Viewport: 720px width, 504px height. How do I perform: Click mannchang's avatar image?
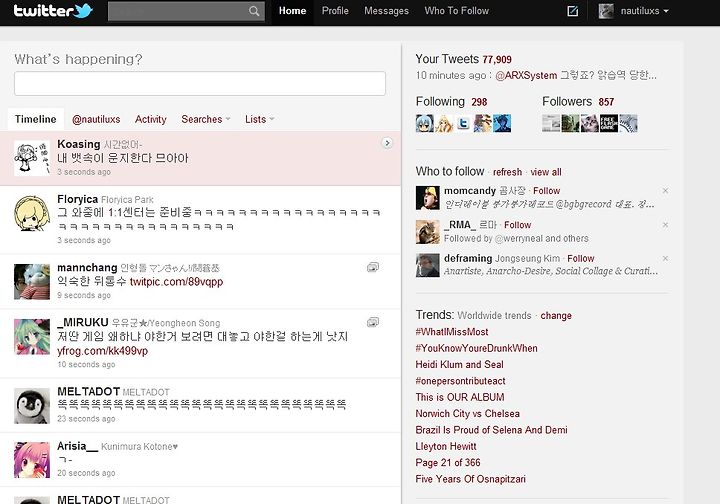pyautogui.click(x=32, y=281)
